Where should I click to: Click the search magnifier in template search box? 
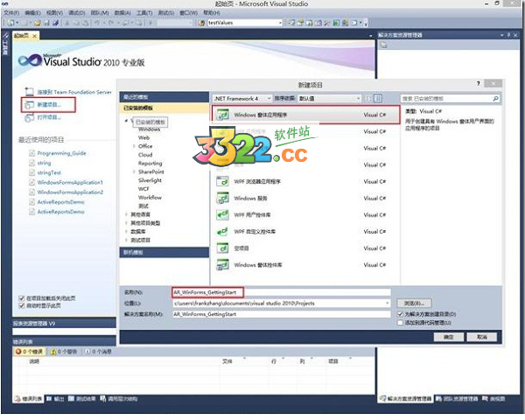tap(495, 99)
